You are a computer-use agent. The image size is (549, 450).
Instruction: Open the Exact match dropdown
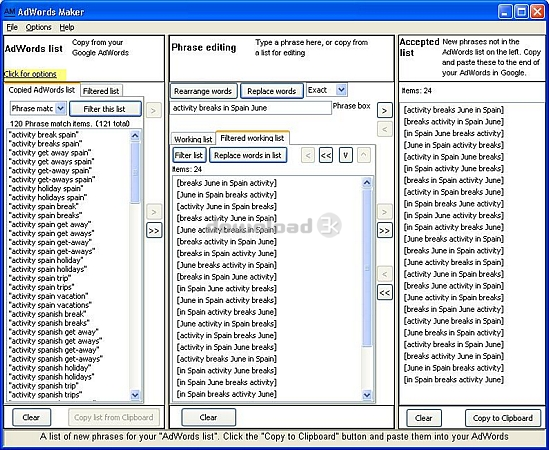click(x=341, y=90)
